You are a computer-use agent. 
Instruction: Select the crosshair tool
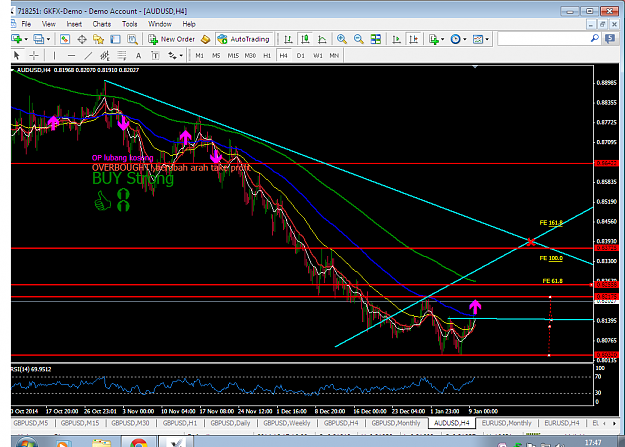[34, 55]
